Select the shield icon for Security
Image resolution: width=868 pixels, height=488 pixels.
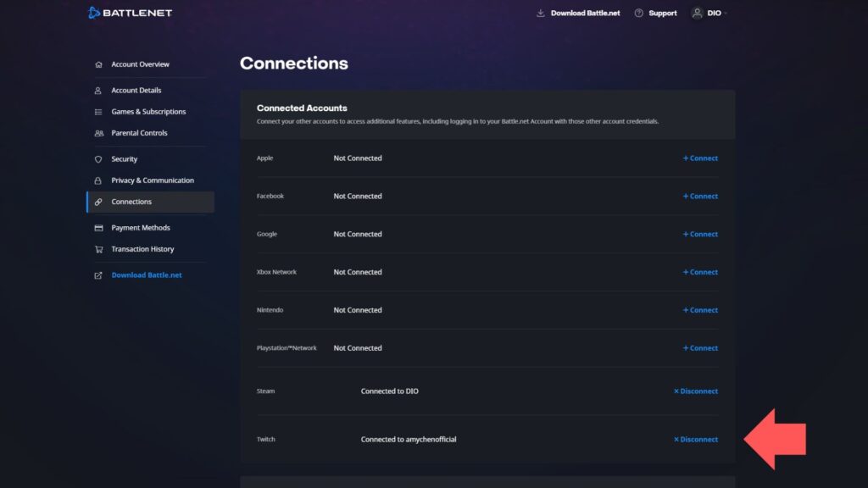tap(97, 158)
